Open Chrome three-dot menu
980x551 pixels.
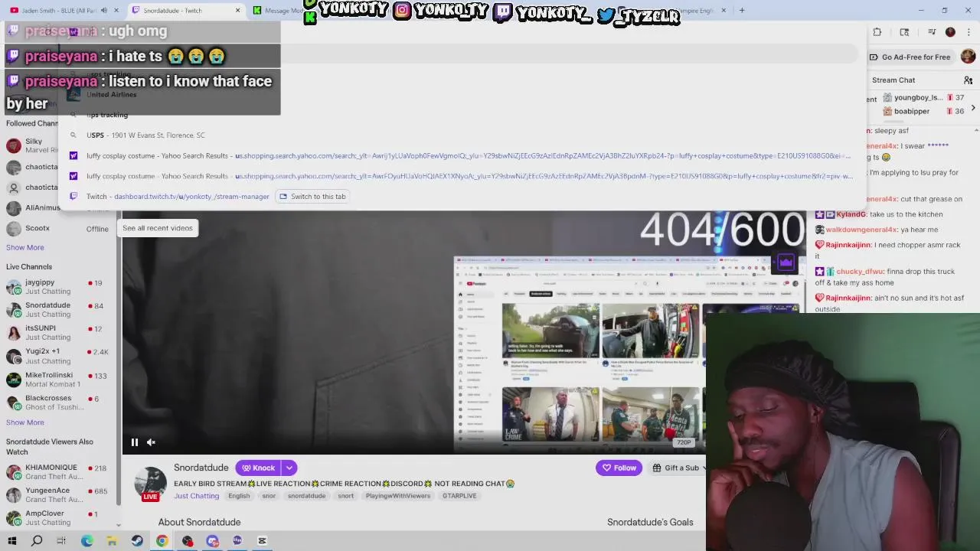tap(969, 32)
